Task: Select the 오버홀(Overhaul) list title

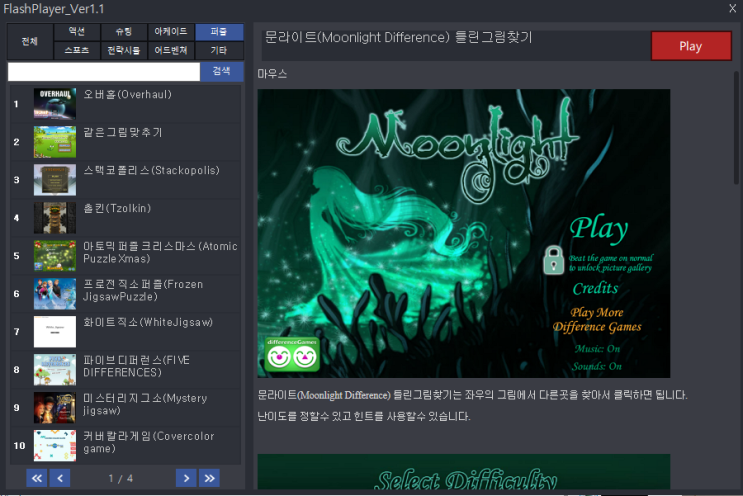Action: (127, 94)
